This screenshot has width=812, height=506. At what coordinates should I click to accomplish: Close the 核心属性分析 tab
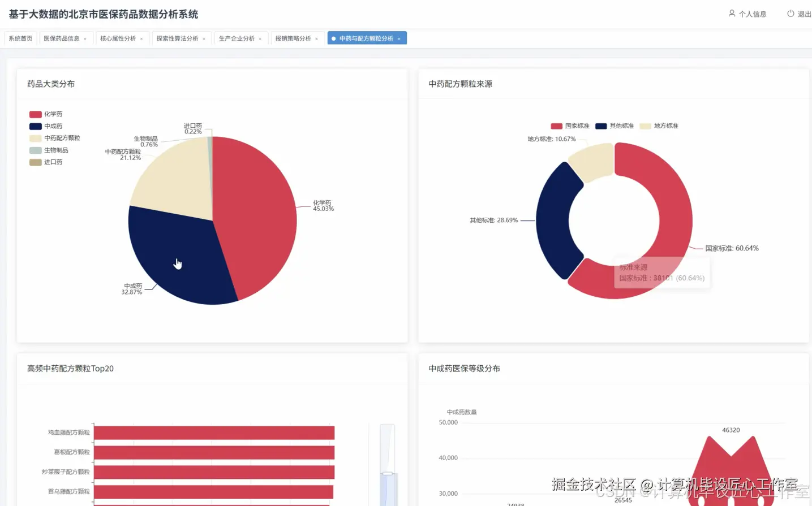[x=141, y=39]
